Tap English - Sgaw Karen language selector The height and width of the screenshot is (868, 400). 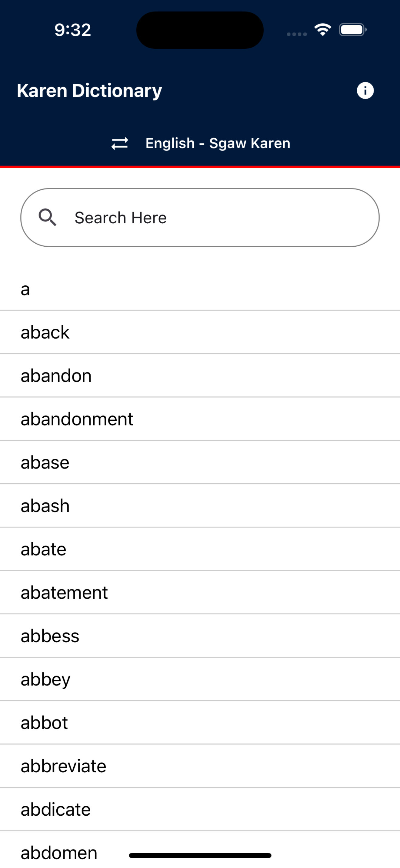click(x=218, y=143)
